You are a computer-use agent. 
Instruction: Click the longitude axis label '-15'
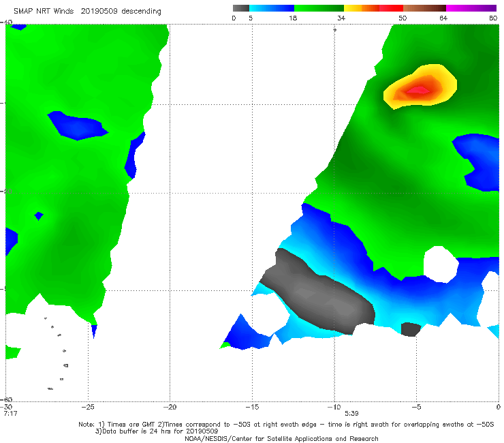point(252,407)
